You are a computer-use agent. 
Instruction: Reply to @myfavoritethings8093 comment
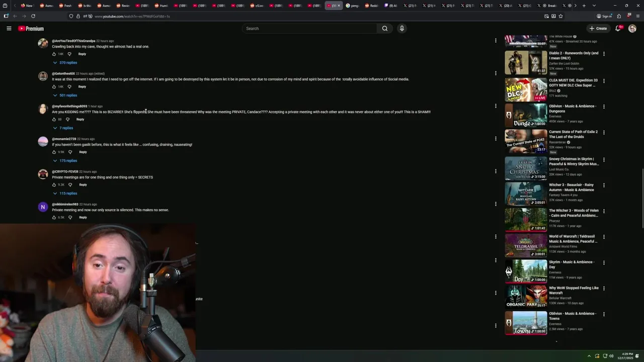click(x=80, y=119)
